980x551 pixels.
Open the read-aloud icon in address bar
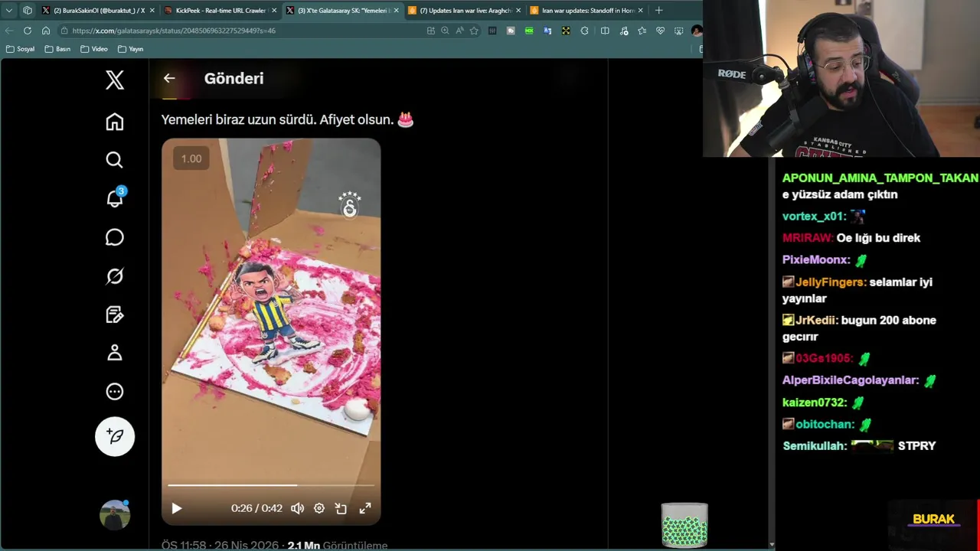(x=459, y=31)
